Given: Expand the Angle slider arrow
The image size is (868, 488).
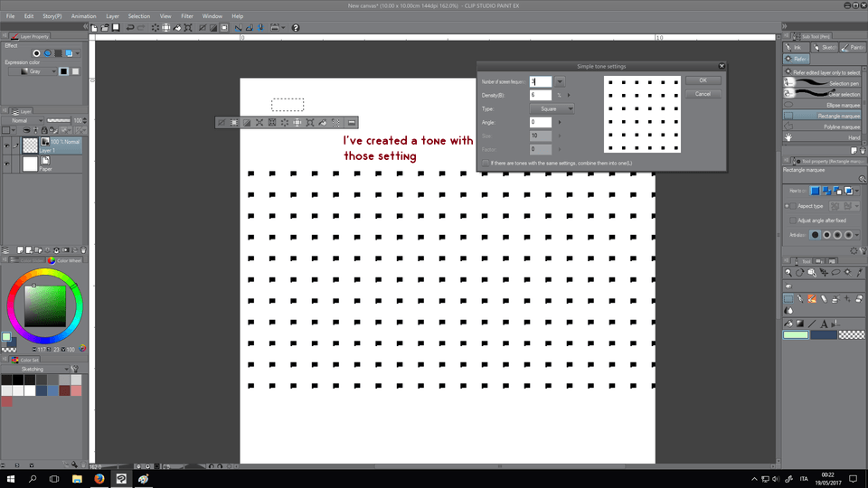Looking at the screenshot, I should coord(560,122).
